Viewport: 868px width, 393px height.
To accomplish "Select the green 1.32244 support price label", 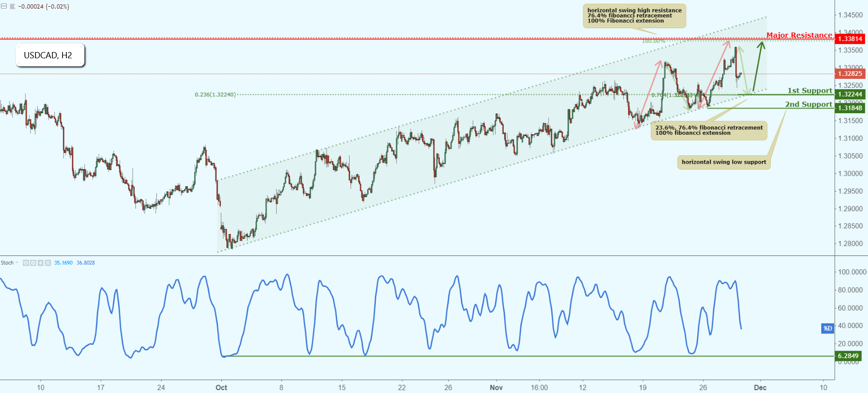I will [x=850, y=94].
